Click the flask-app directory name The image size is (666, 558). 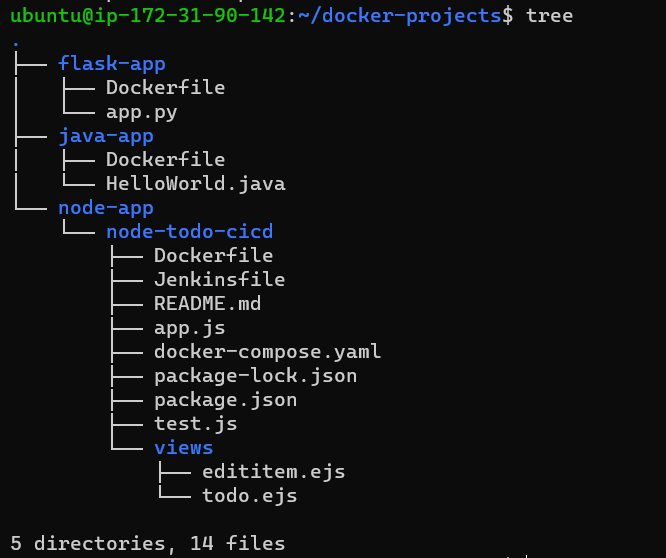[x=112, y=64]
